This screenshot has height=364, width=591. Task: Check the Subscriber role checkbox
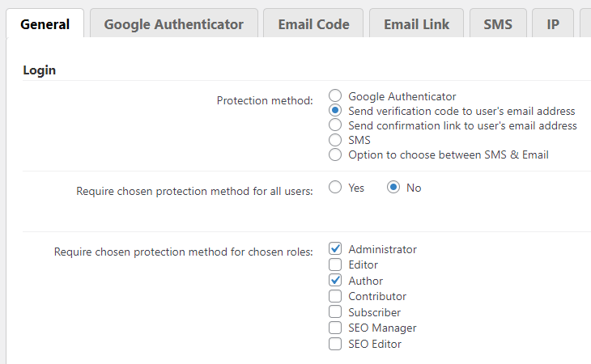335,312
